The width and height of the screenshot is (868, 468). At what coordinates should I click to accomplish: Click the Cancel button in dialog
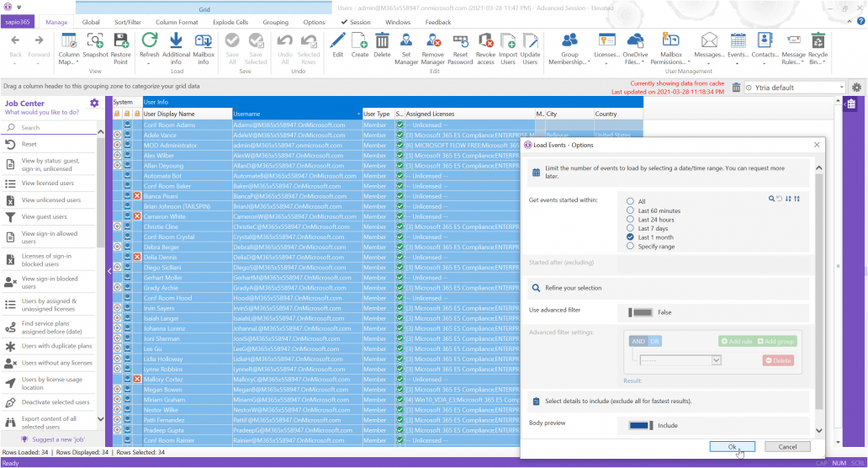pyautogui.click(x=787, y=446)
